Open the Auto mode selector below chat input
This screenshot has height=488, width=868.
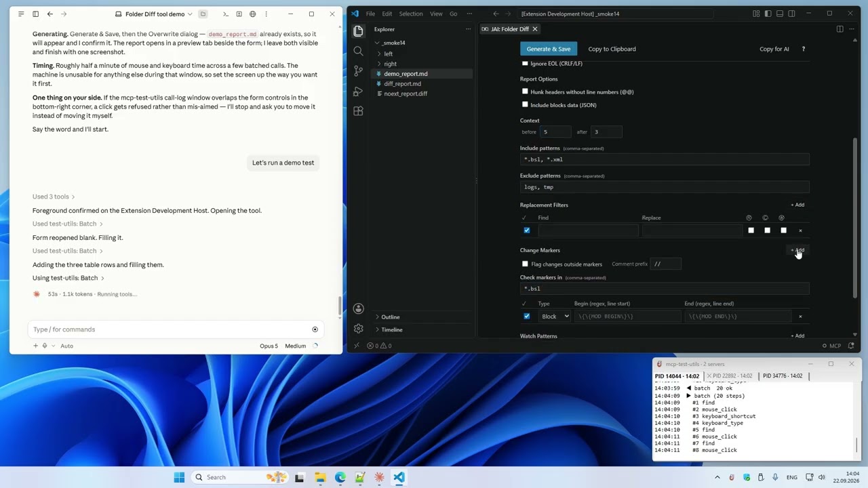pos(66,346)
